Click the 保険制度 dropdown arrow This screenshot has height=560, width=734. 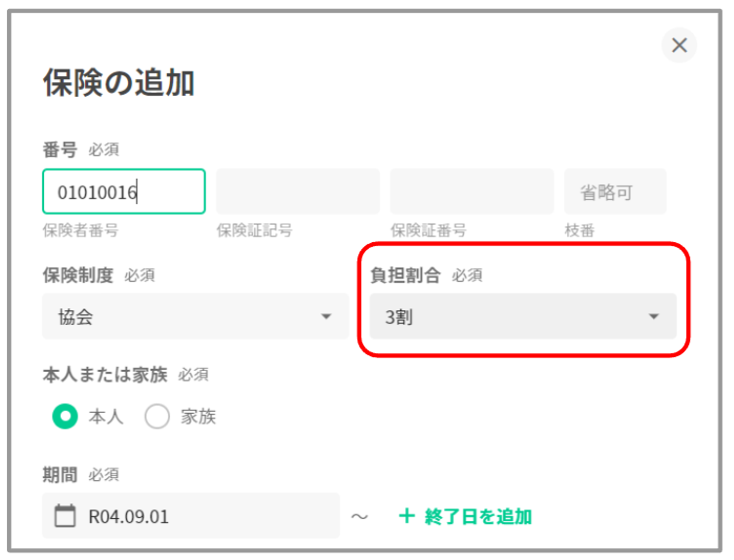[x=326, y=316]
